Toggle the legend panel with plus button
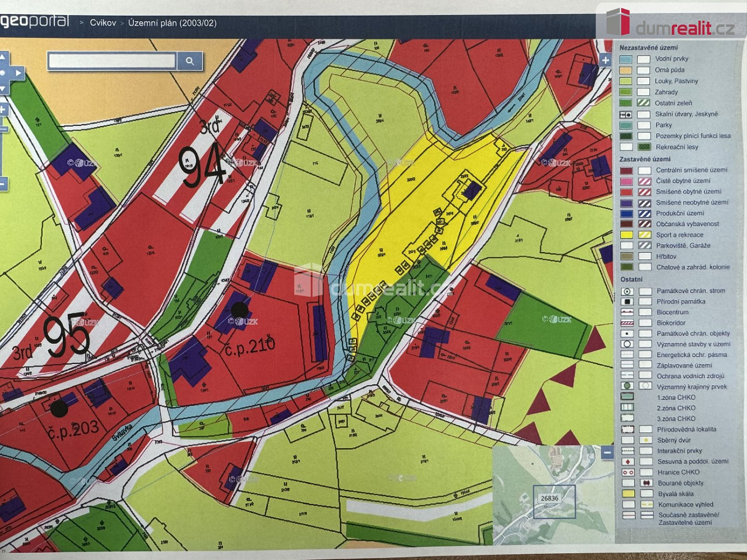This screenshot has height=560, width=747. (605, 60)
